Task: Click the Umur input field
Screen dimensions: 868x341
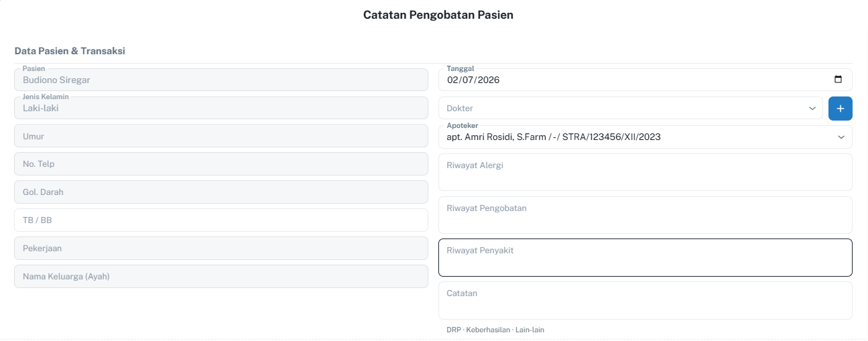Action: [x=221, y=136]
